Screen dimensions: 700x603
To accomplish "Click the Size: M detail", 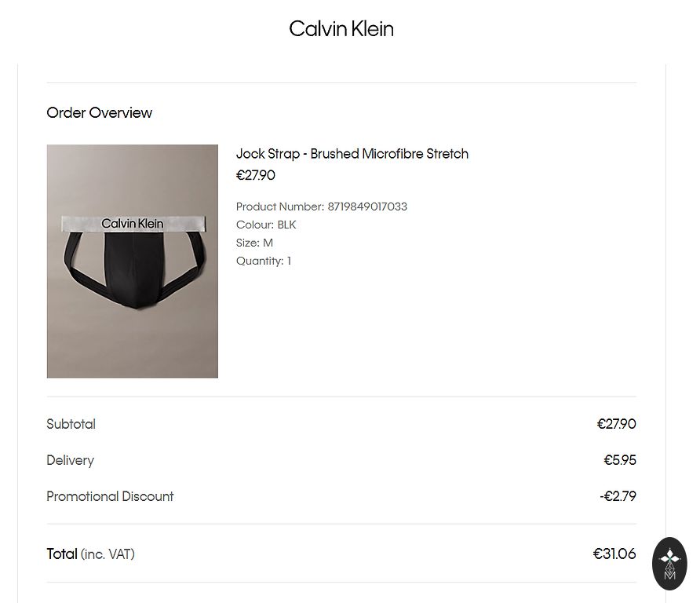I will click(x=254, y=243).
